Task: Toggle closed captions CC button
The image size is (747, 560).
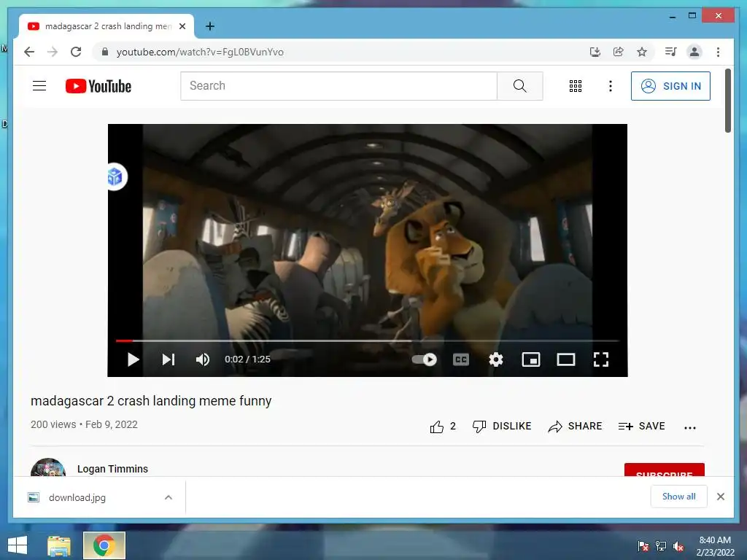Action: [x=461, y=359]
